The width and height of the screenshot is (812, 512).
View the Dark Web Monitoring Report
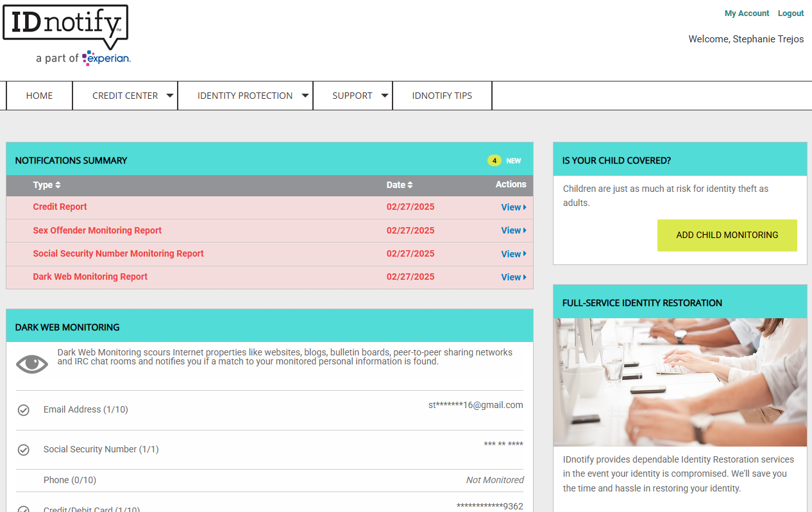tap(514, 277)
